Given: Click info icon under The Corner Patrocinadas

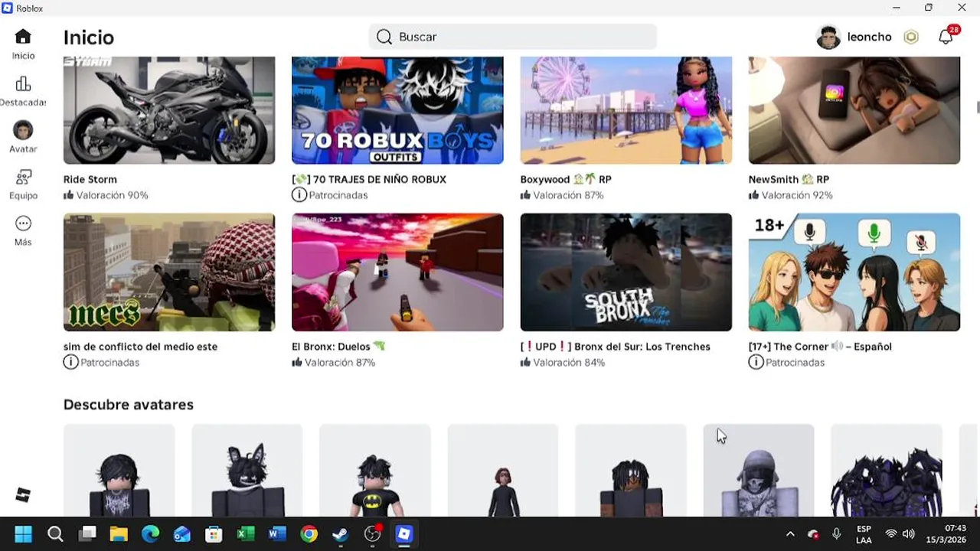Looking at the screenshot, I should click(x=756, y=362).
